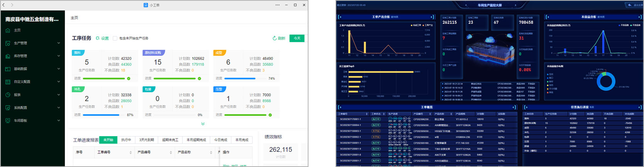
Task: Click the 车间看板 monitor icon
Action: pyautogui.click(x=8, y=121)
